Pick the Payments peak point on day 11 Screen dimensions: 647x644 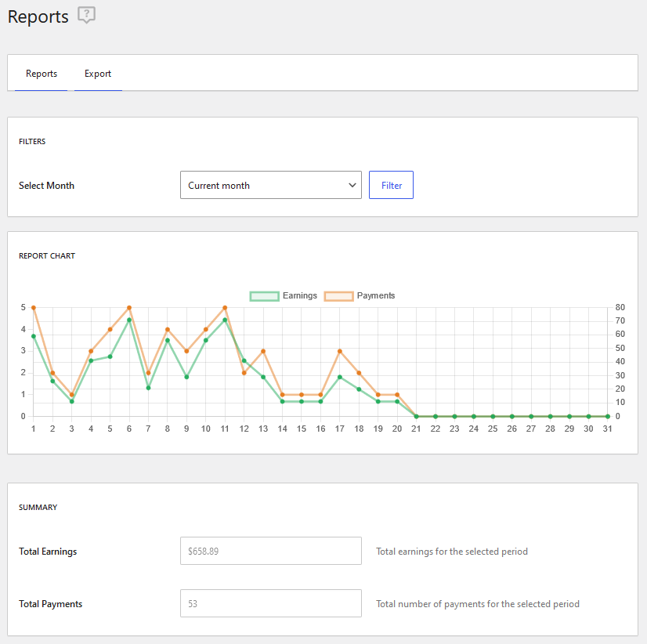point(225,308)
